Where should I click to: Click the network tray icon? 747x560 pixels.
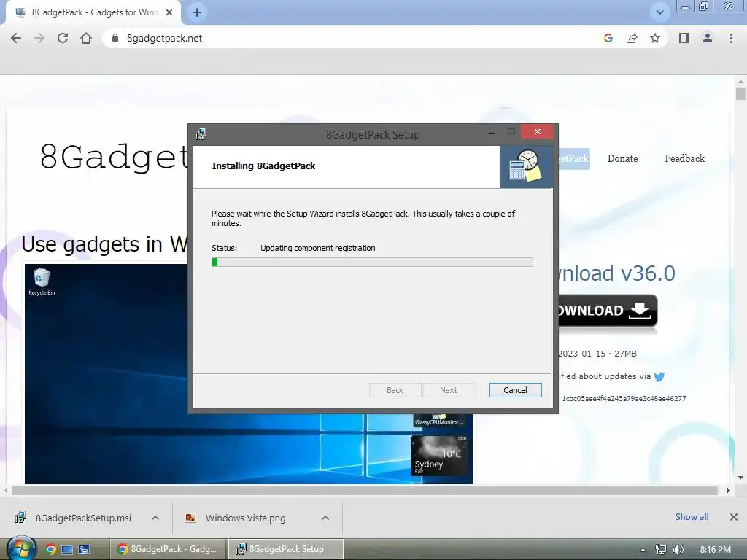point(660,550)
